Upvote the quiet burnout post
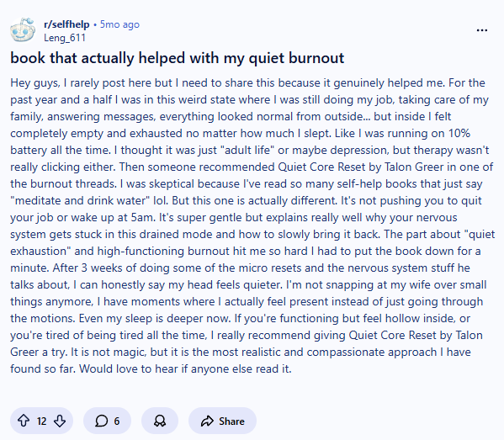Screen dimensions: 504x440 pos(24,421)
